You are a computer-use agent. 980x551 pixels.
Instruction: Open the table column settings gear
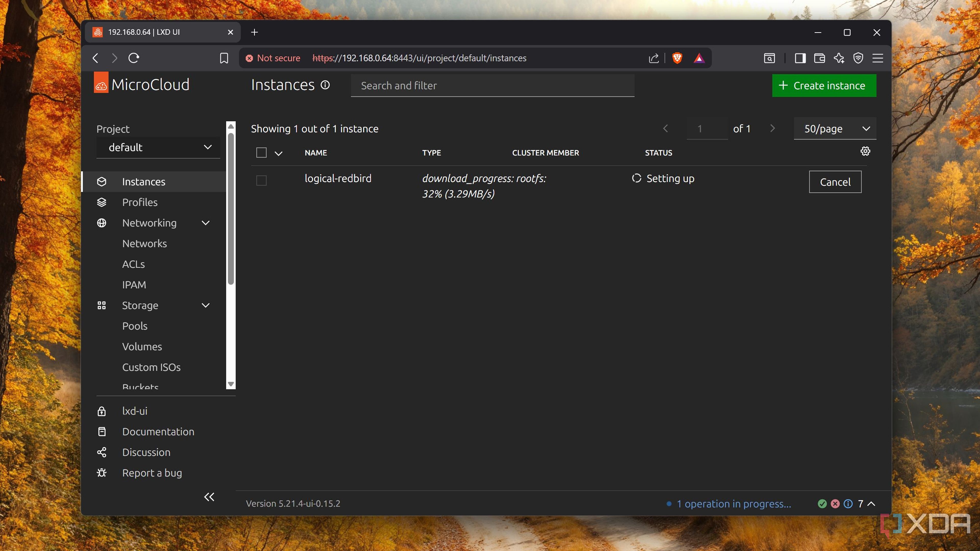(865, 151)
